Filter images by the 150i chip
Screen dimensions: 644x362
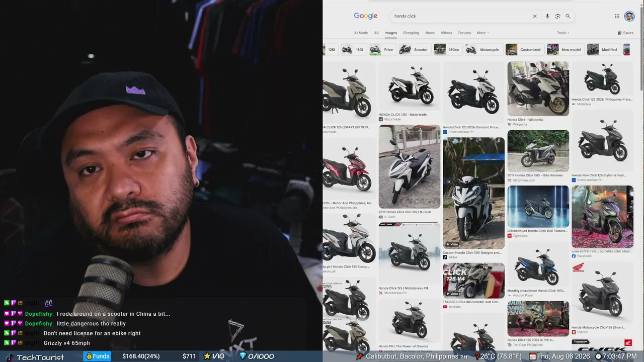click(x=353, y=49)
